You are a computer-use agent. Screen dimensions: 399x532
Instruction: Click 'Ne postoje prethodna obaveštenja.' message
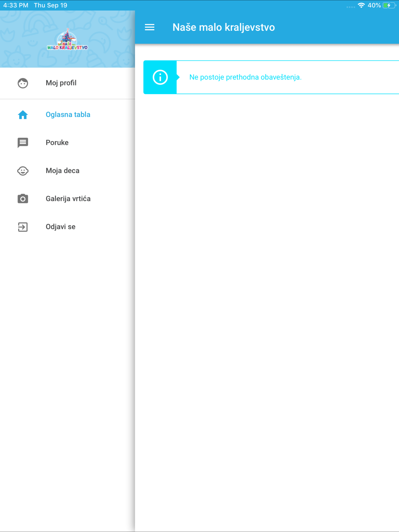pyautogui.click(x=245, y=77)
